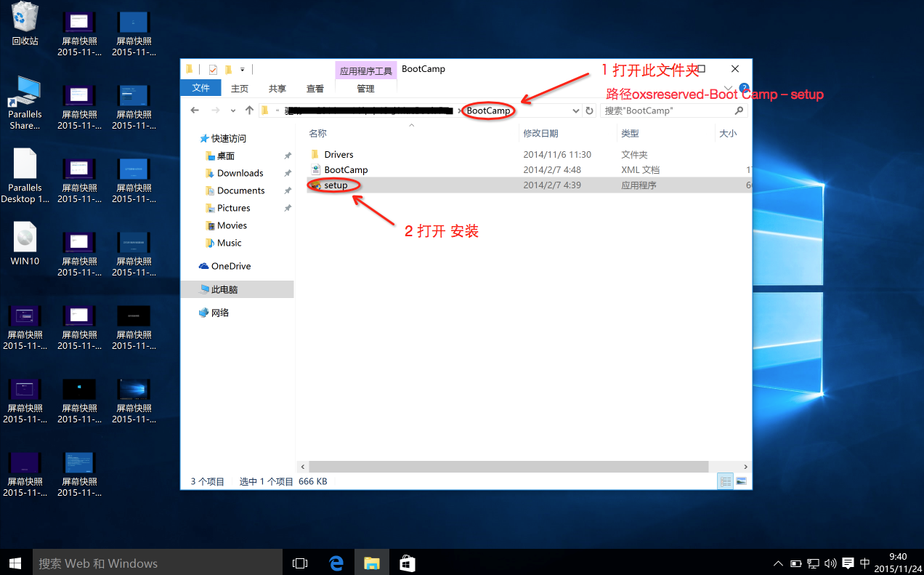Select 此电脑 in navigation pane

click(x=224, y=289)
